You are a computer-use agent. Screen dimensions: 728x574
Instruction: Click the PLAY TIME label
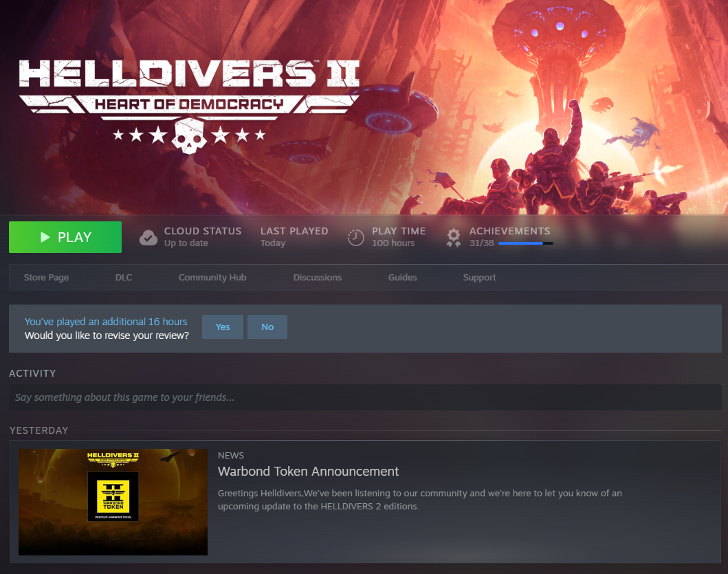[399, 231]
